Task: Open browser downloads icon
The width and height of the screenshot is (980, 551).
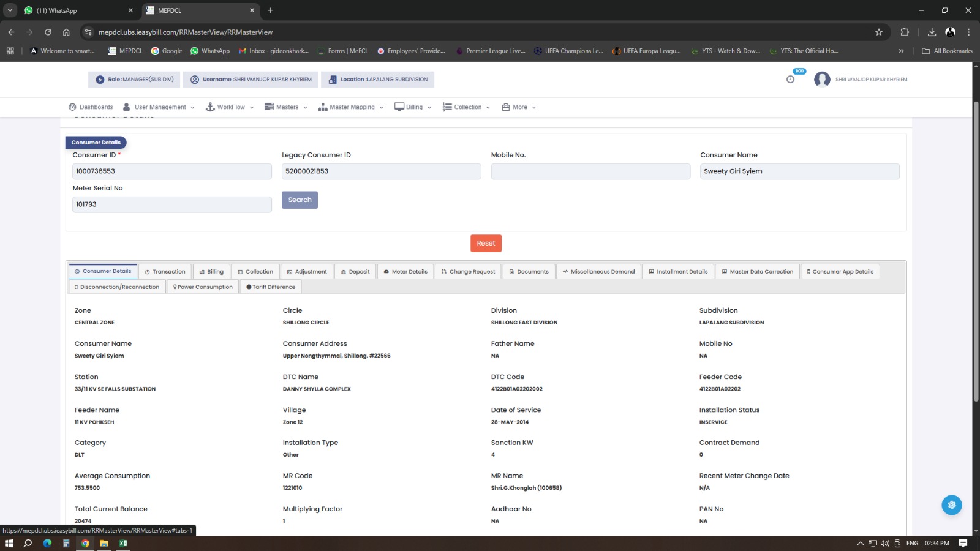Action: 932,32
